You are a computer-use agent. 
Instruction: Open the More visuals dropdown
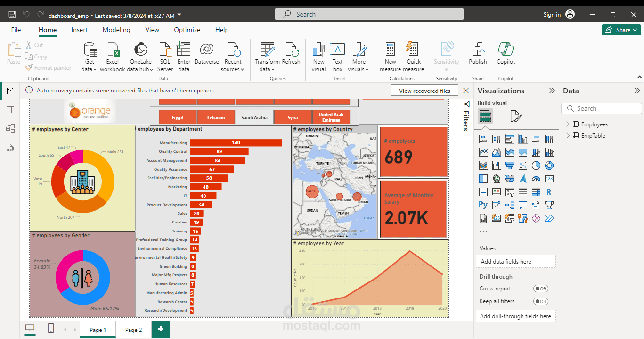359,57
